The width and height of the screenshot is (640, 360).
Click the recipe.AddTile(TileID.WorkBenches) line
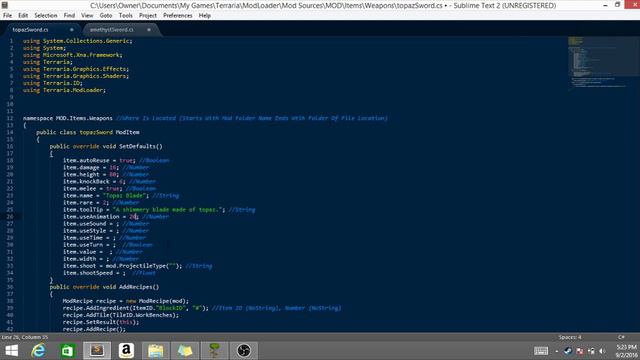click(121, 315)
